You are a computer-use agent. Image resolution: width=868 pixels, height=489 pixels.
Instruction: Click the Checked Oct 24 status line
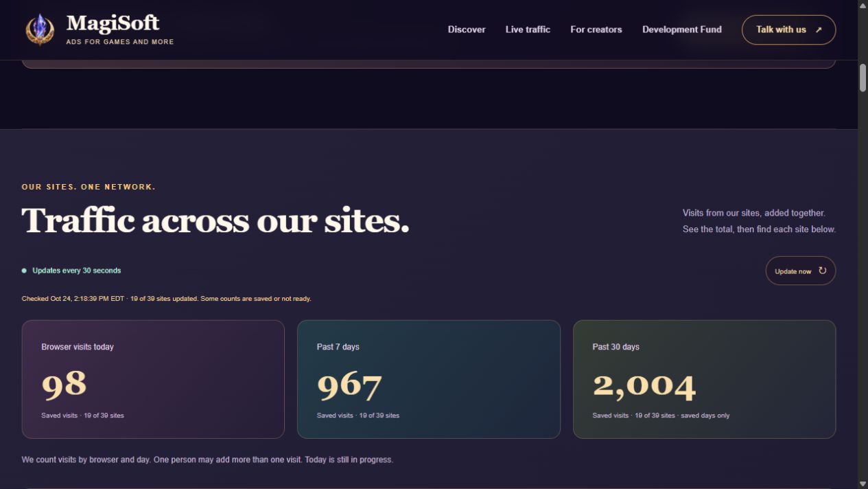[x=166, y=299]
